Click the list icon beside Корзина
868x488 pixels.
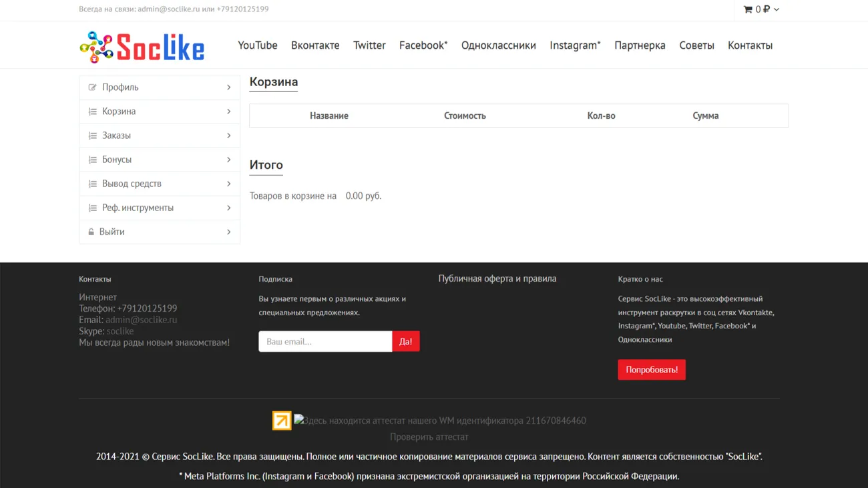(92, 111)
